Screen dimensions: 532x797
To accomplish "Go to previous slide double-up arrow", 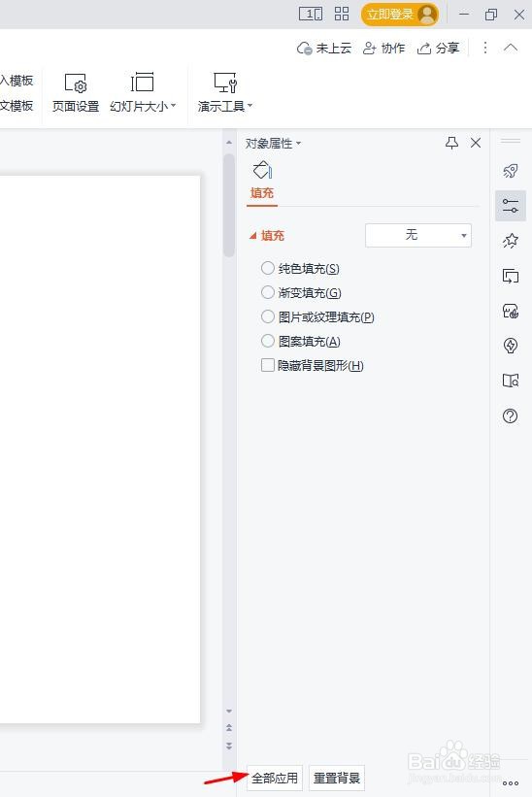I will 229,727.
